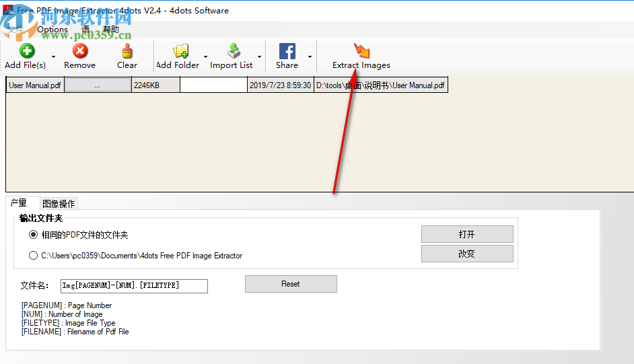Click the ... button in User Manual.pdf row
Screen dimensions: 634x364
pyautogui.click(x=98, y=85)
